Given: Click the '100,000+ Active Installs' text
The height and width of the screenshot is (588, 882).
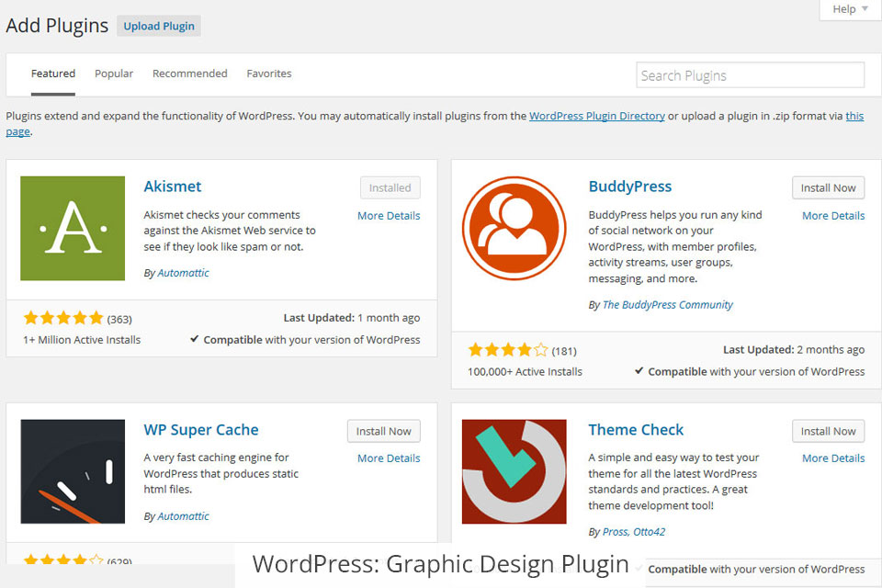Looking at the screenshot, I should 525,372.
